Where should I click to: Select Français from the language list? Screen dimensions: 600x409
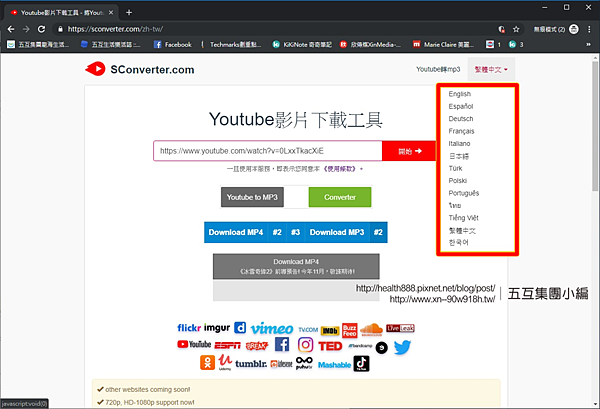coord(461,131)
